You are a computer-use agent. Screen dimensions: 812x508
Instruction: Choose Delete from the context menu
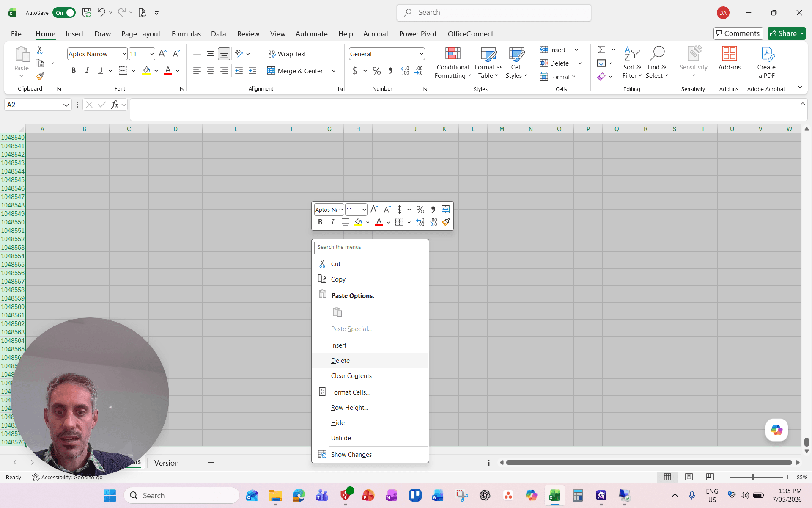tap(370, 361)
